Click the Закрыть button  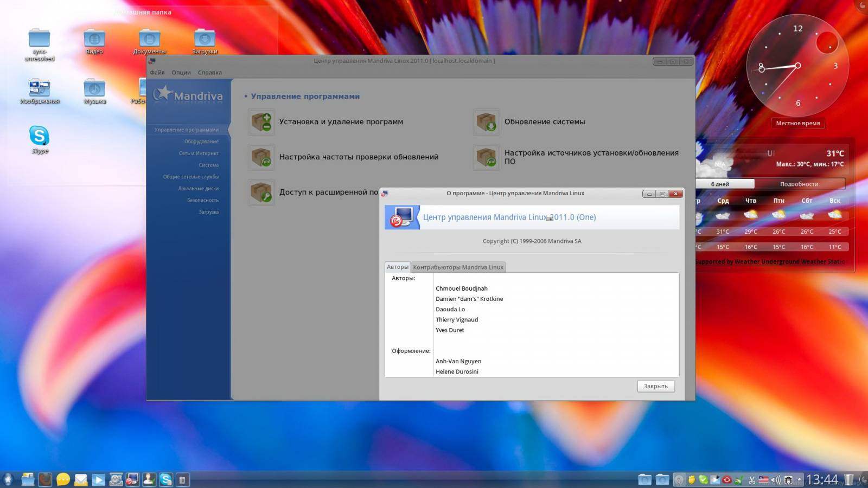[656, 386]
